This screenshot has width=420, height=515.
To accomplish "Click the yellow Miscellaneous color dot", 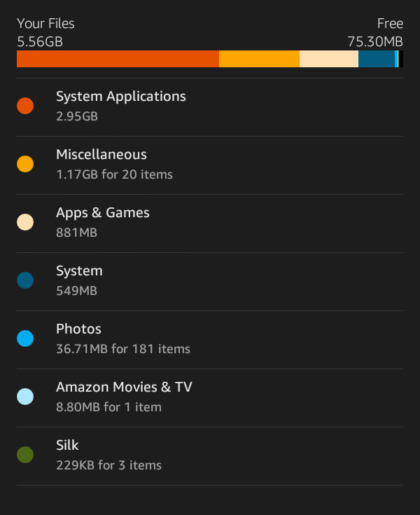I will click(x=25, y=164).
